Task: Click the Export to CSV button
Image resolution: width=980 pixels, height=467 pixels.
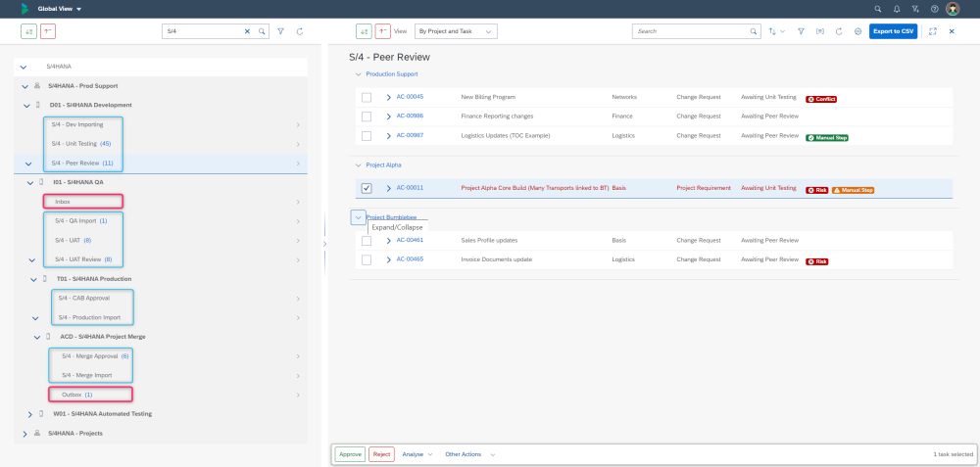Action: pyautogui.click(x=893, y=31)
